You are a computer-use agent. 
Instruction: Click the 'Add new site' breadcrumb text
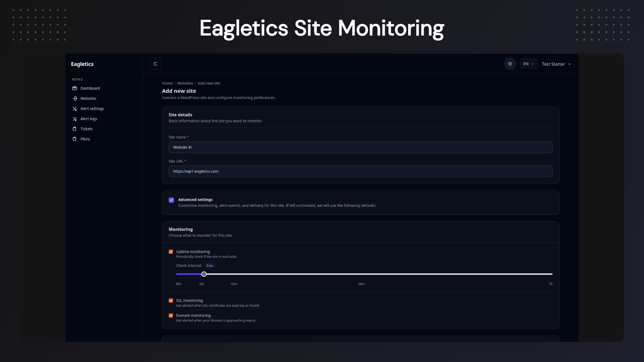click(x=209, y=83)
